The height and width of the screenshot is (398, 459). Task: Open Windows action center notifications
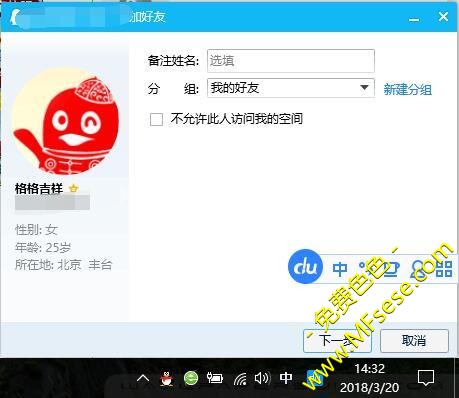tap(426, 378)
